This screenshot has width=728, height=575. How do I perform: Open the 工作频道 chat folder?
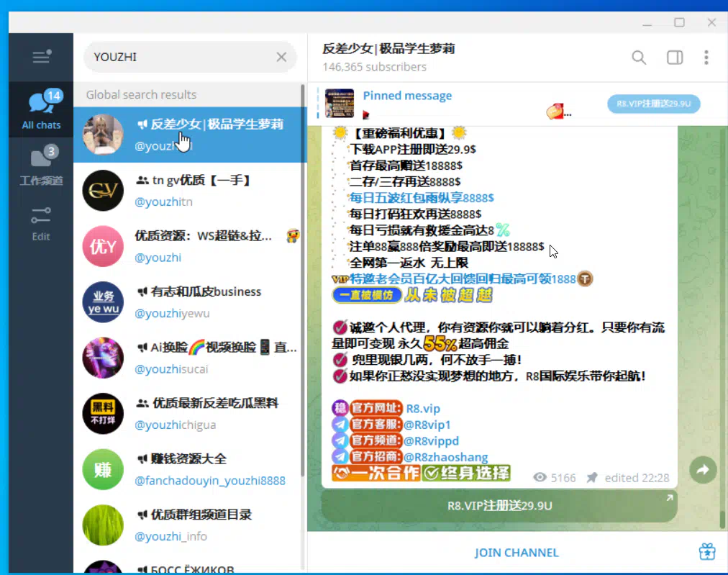(x=41, y=165)
